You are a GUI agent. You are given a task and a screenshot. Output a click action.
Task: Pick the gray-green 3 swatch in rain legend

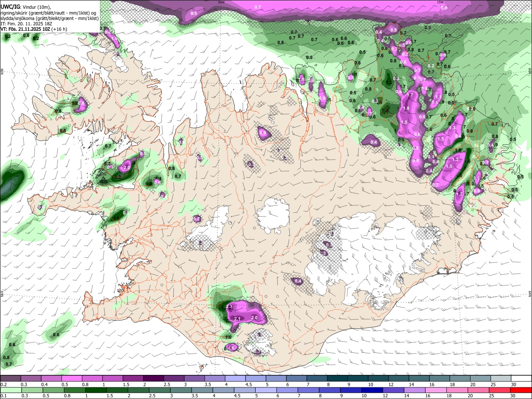pos(181,390)
